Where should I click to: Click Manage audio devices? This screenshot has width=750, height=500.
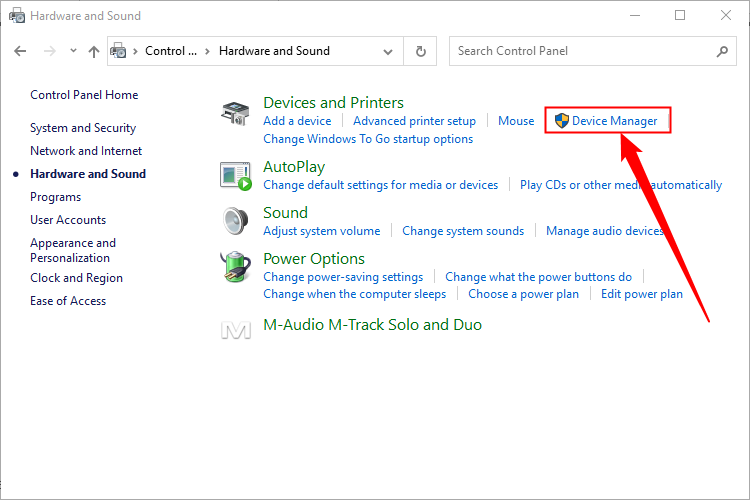tap(605, 231)
